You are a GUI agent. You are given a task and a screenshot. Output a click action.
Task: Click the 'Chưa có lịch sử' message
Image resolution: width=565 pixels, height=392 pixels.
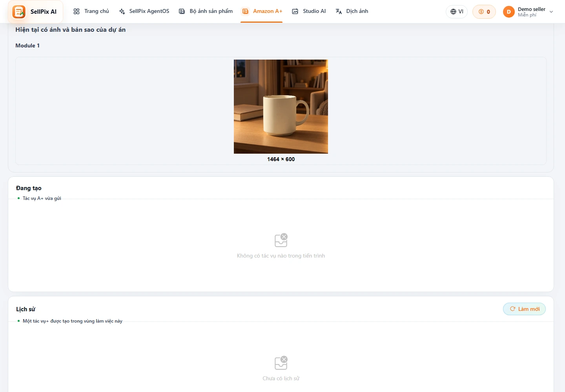tap(281, 378)
